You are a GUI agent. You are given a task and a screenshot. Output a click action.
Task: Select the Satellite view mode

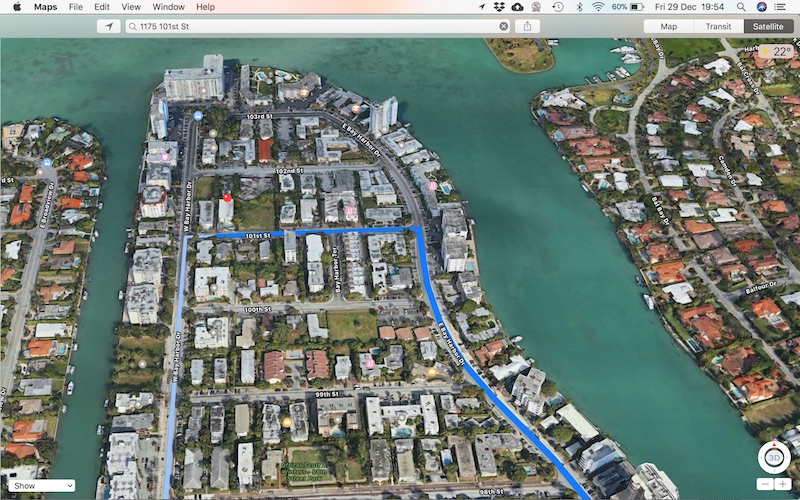(768, 26)
